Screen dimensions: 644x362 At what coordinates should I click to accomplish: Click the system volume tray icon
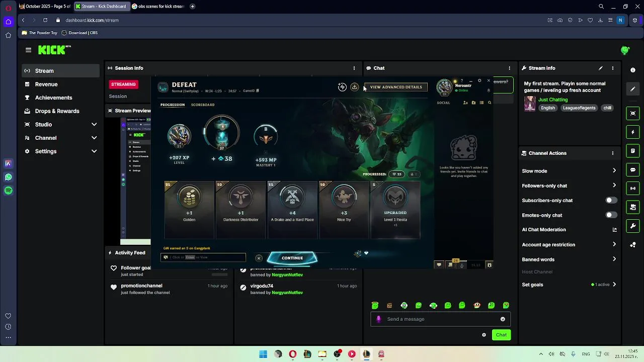[551, 354]
